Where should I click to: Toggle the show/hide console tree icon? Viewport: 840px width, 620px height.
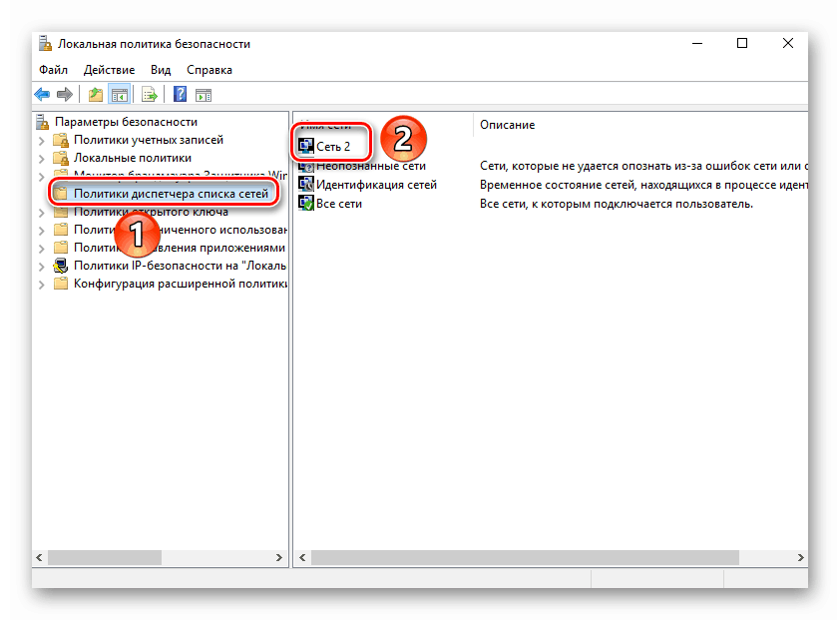coord(119,95)
